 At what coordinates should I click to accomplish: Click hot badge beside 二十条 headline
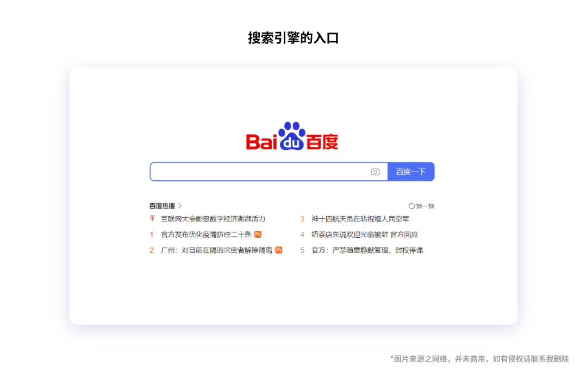coord(258,235)
